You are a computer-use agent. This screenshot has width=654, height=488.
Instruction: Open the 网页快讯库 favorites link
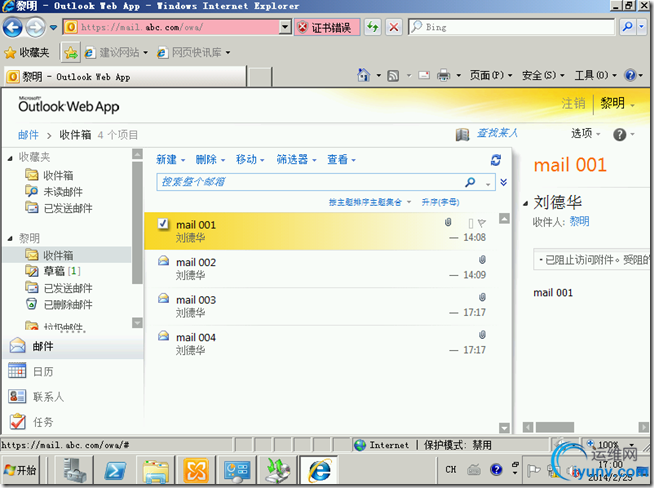pyautogui.click(x=194, y=53)
